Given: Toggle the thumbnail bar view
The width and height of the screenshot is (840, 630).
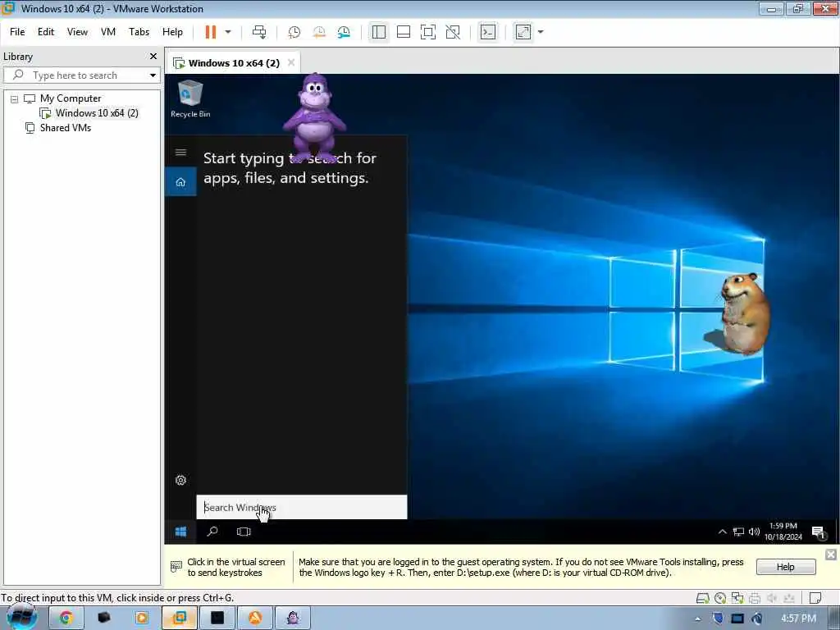Looking at the screenshot, I should click(404, 32).
